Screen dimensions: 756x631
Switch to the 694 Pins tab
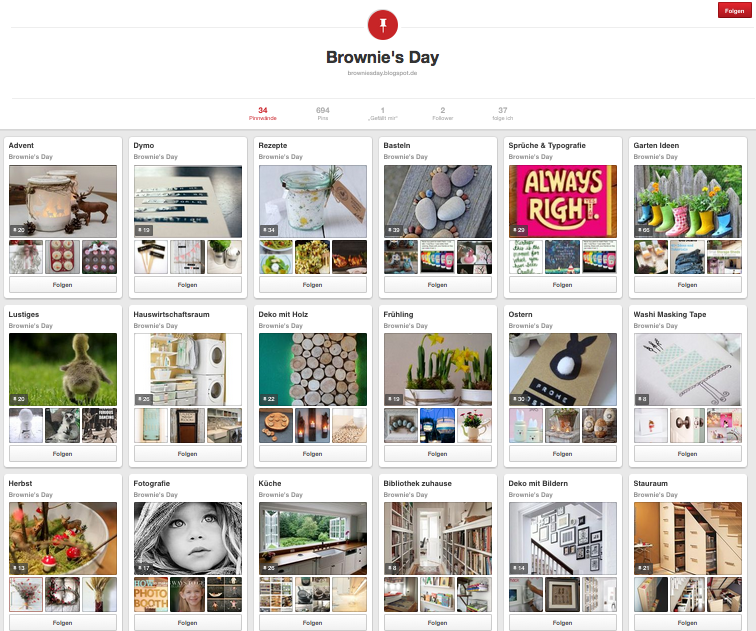coord(323,114)
